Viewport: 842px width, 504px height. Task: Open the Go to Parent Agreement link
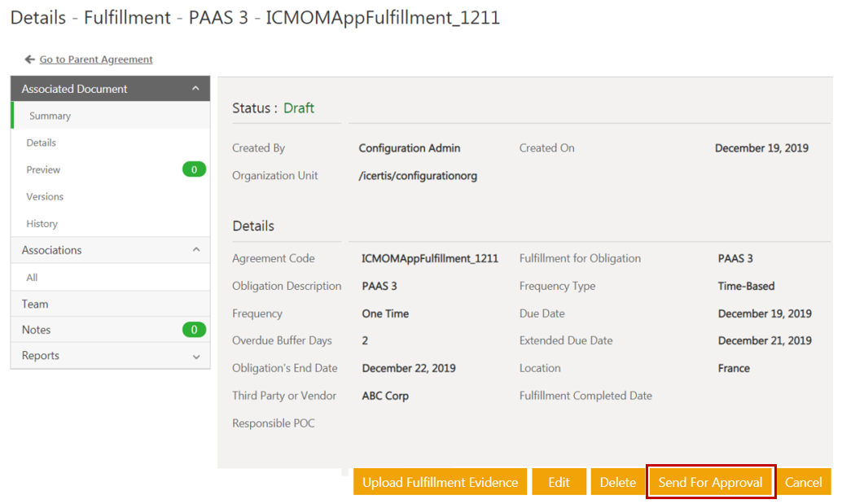(x=96, y=59)
